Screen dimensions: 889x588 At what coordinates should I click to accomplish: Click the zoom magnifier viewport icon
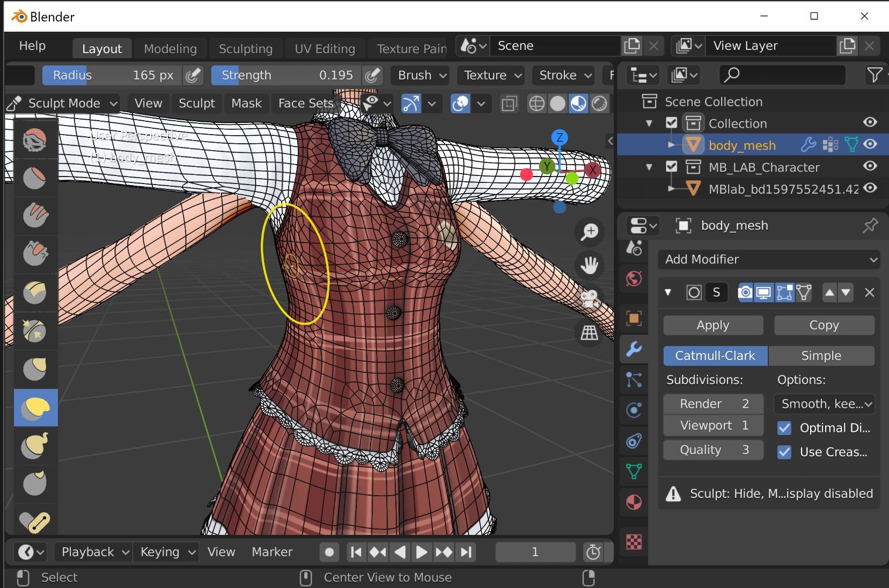point(589,232)
